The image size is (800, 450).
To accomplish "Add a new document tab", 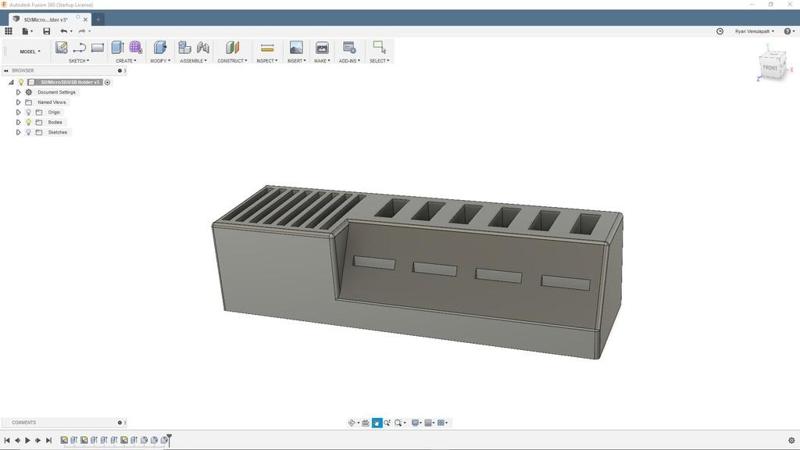I will 98,19.
